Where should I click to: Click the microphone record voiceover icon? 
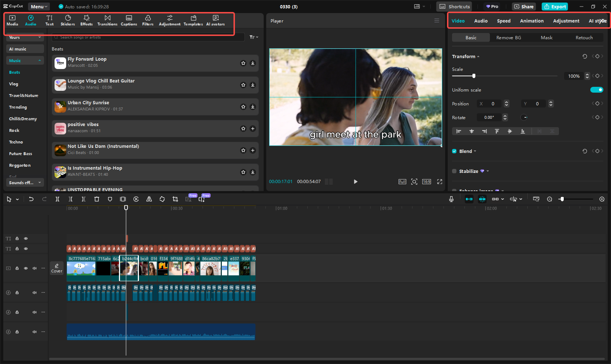click(451, 199)
